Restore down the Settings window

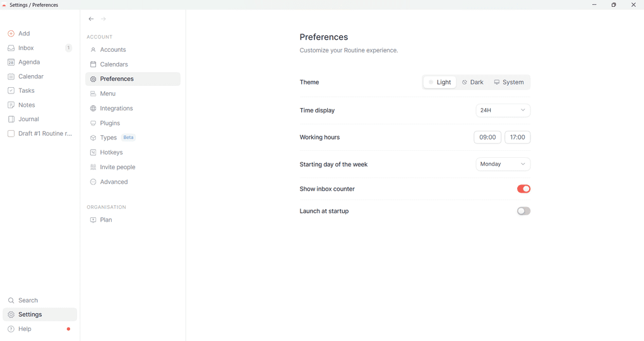[x=614, y=5]
